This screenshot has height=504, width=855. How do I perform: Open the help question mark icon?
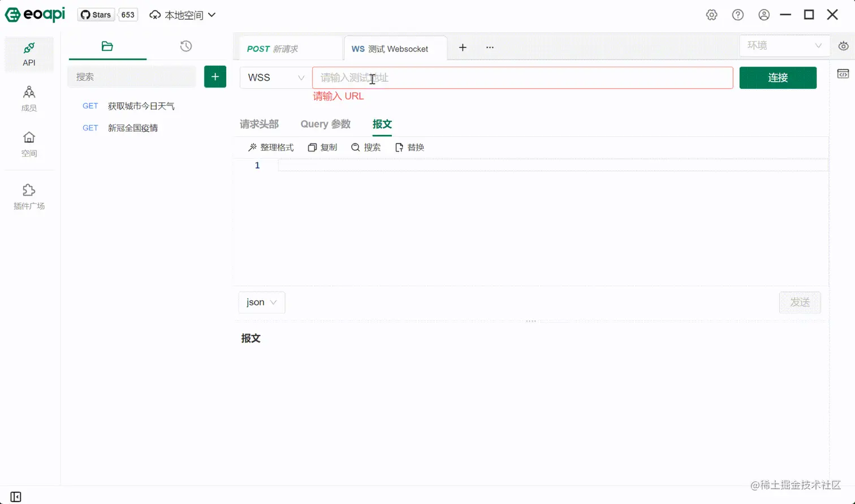pyautogui.click(x=737, y=15)
